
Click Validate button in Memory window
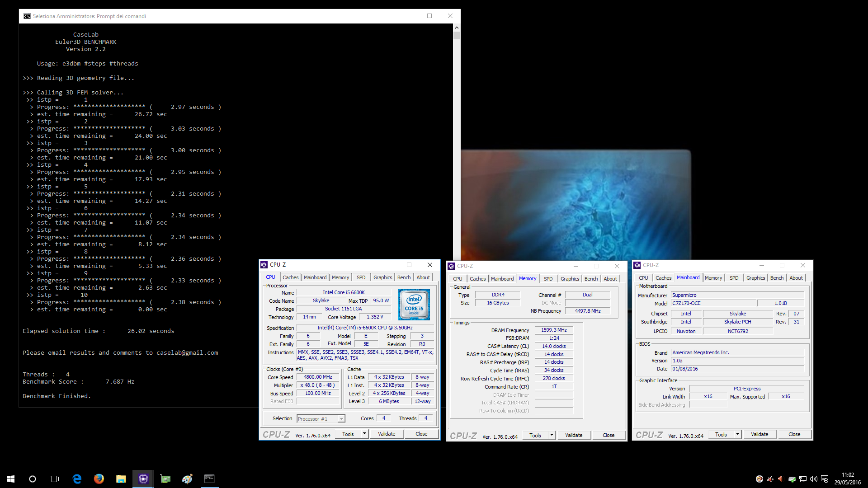(574, 435)
